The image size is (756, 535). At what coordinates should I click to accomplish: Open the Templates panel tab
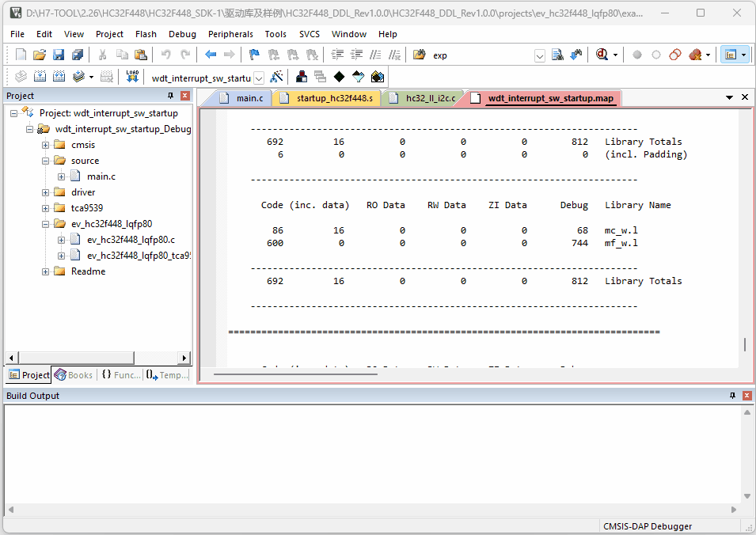pos(167,375)
